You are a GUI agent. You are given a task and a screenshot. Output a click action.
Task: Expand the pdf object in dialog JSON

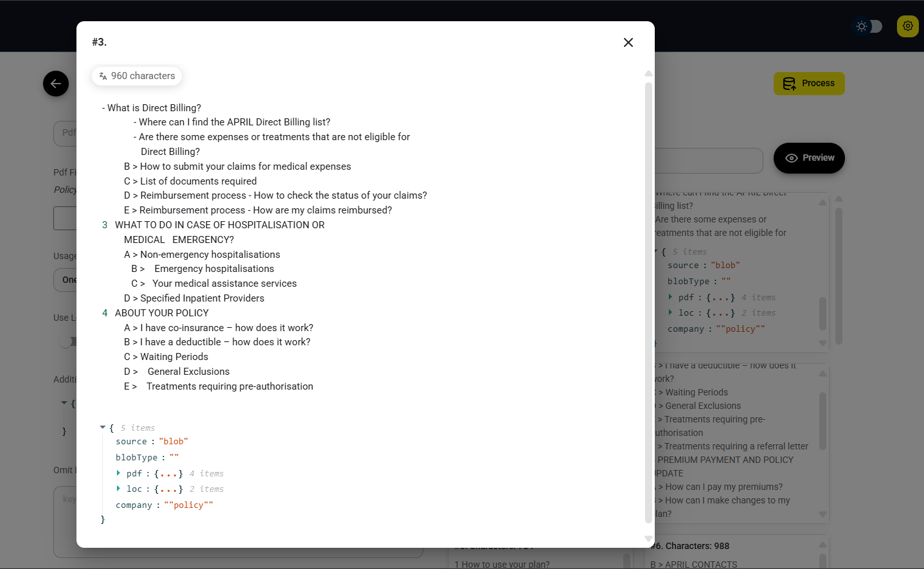pos(118,473)
